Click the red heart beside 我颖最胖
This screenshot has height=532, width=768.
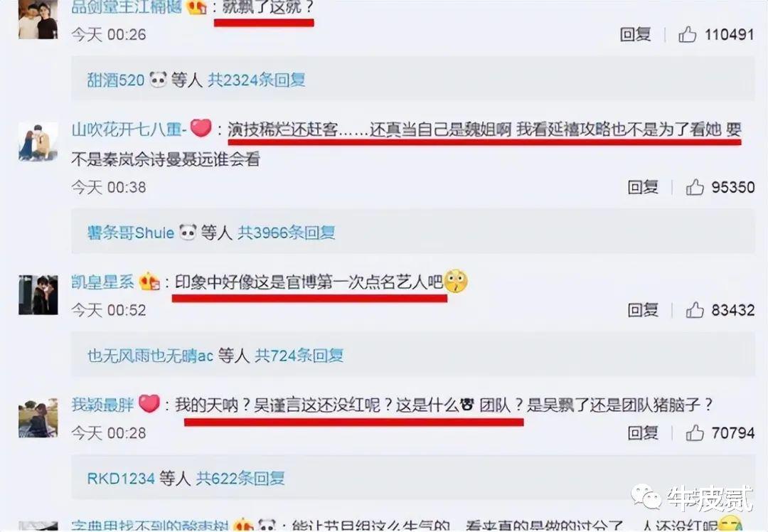[149, 404]
